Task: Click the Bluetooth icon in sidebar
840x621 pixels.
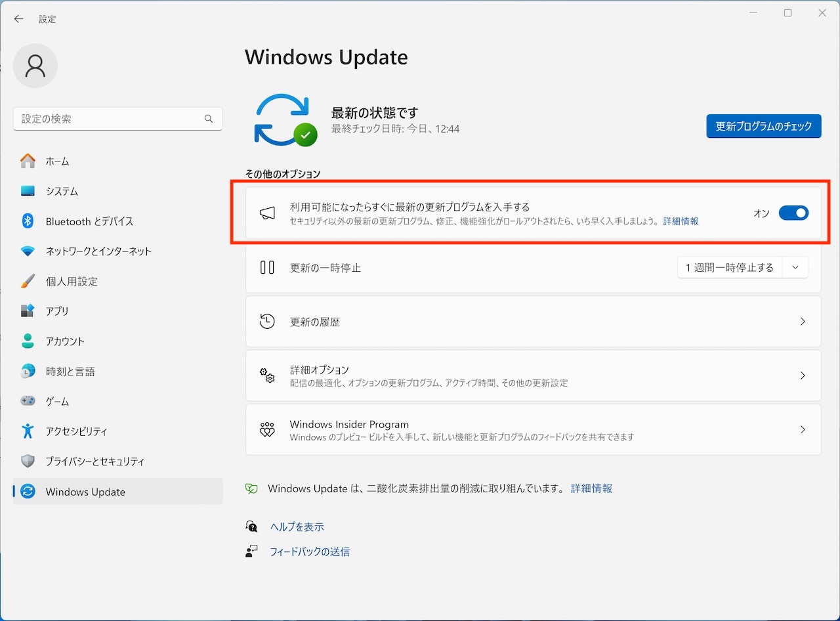Action: click(x=28, y=221)
